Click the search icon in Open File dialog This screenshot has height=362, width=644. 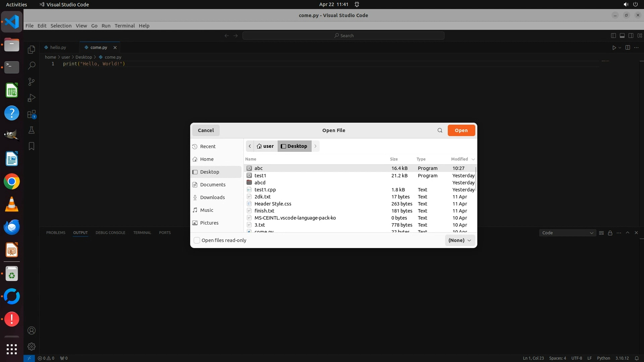[440, 130]
